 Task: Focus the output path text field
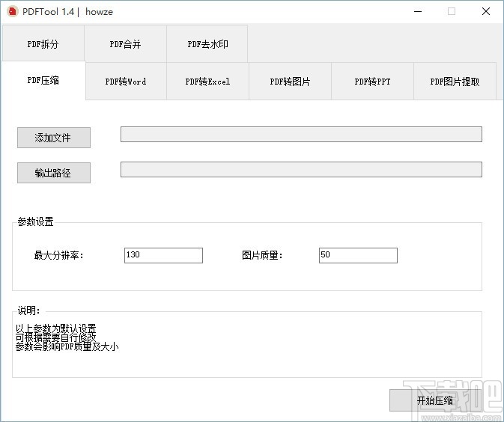[301, 169]
